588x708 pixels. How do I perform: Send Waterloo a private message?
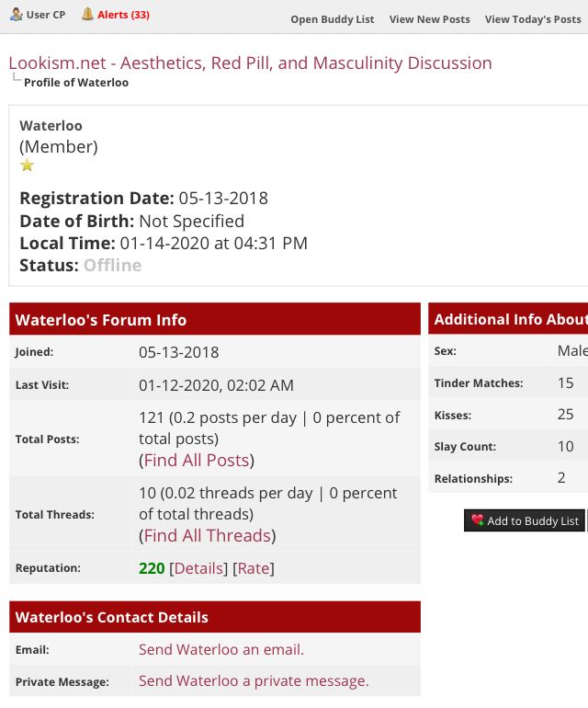[x=254, y=680]
